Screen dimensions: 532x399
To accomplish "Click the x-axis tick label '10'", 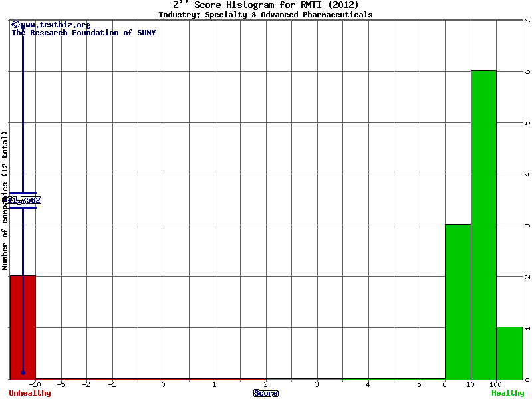I will click(470, 384).
